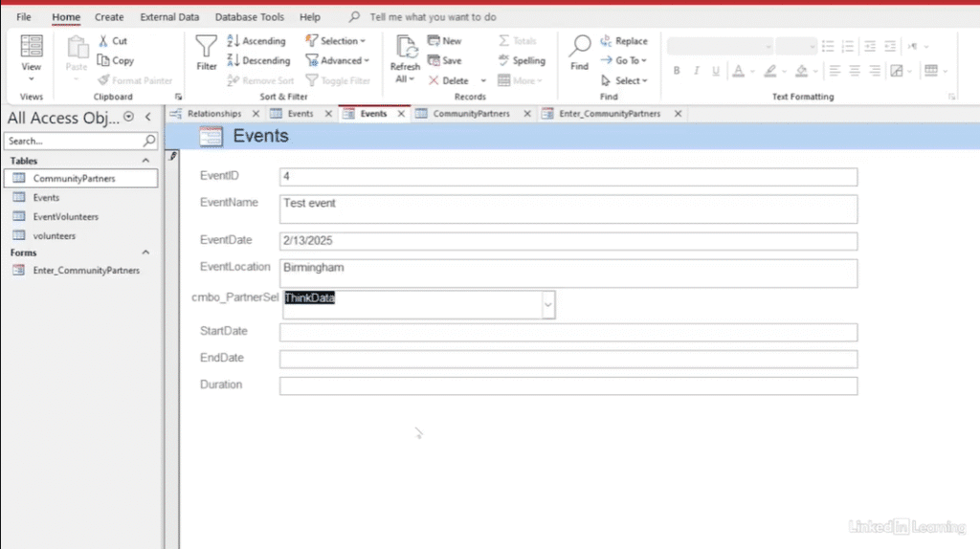
Task: Create a New record
Action: pyautogui.click(x=444, y=41)
